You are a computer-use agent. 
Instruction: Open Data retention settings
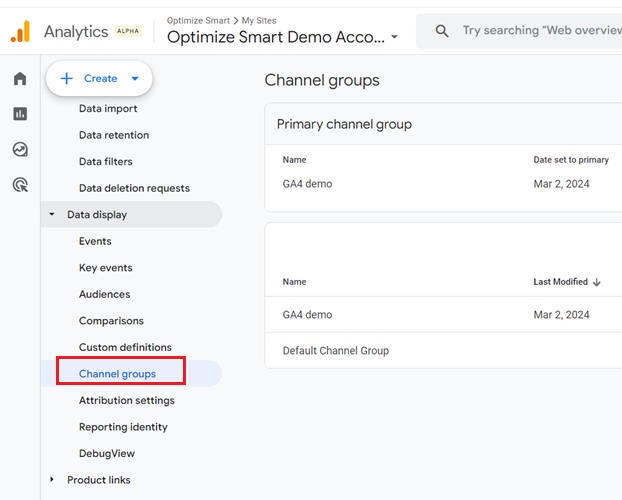coord(114,135)
